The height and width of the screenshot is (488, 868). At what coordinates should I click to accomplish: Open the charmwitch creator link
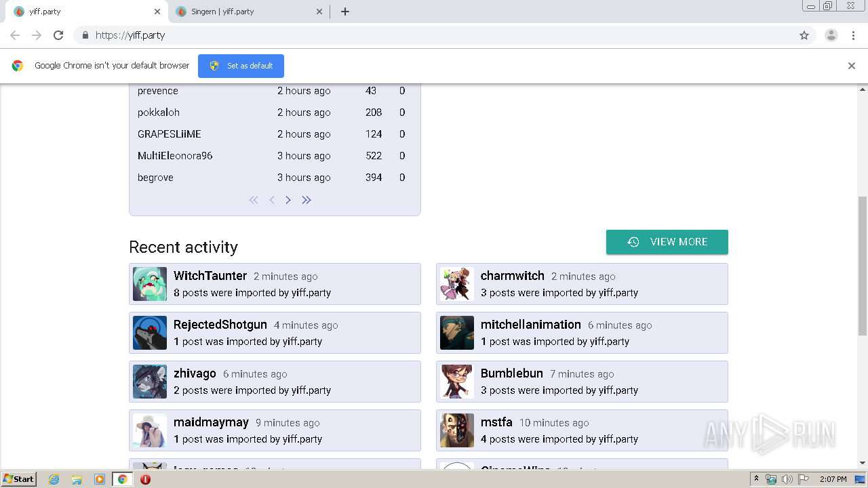pos(513,276)
